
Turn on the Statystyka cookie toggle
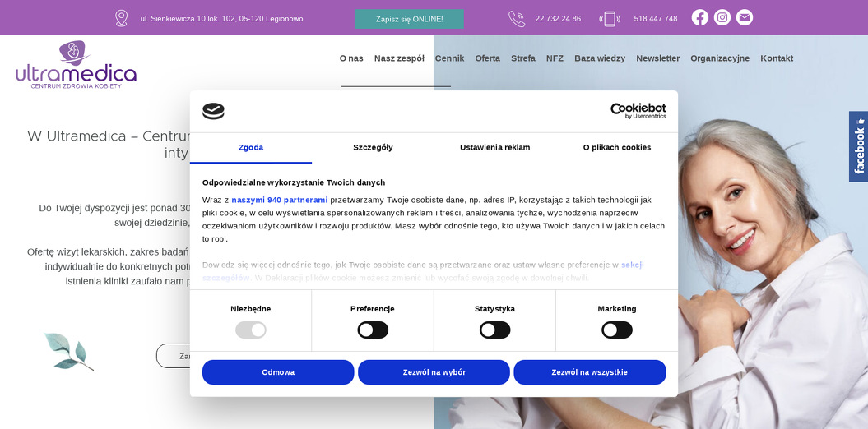(494, 330)
